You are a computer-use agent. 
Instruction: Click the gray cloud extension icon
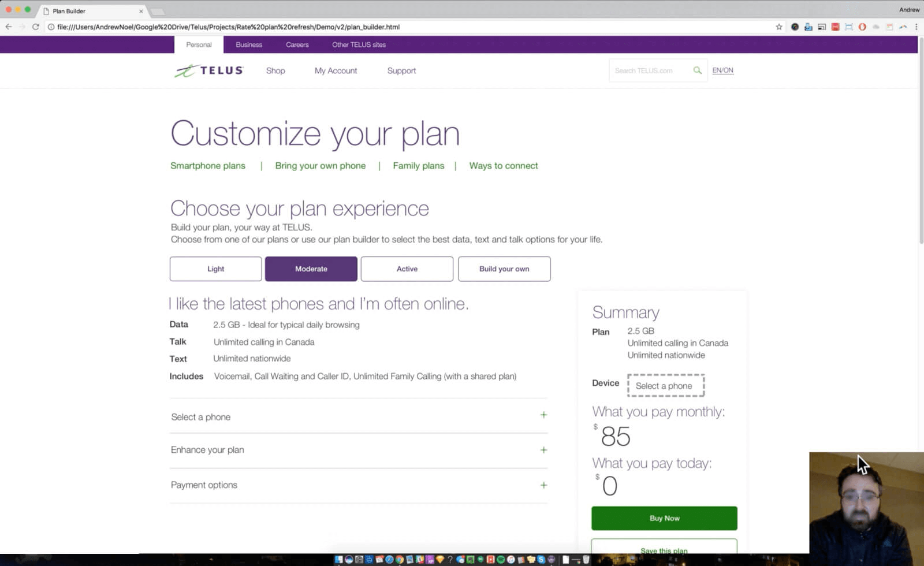(x=876, y=27)
